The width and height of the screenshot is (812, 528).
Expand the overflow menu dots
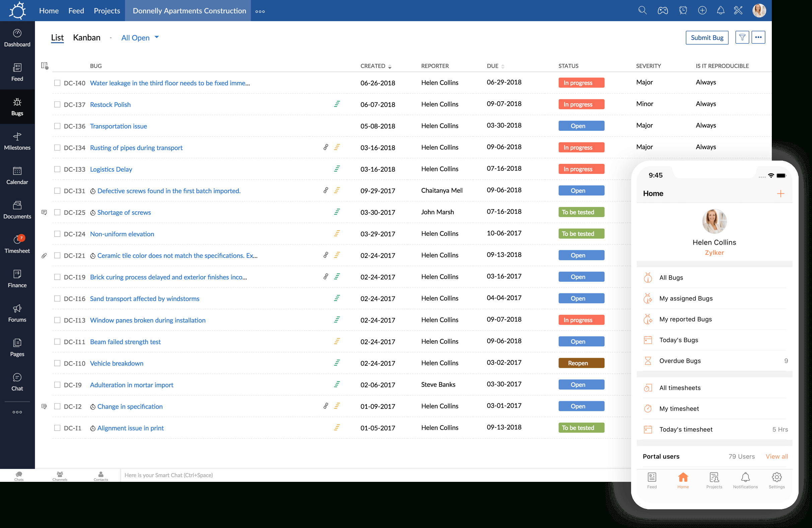point(759,37)
